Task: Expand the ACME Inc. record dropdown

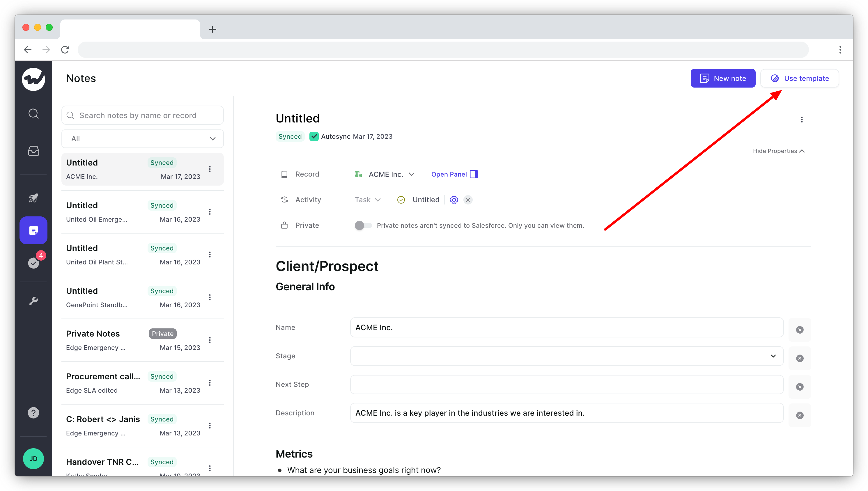Action: click(411, 174)
